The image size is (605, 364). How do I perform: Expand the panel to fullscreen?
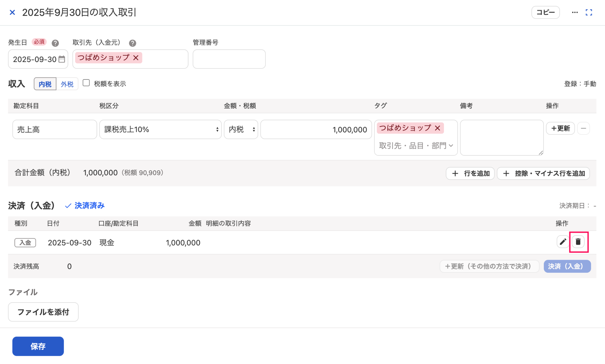(589, 12)
